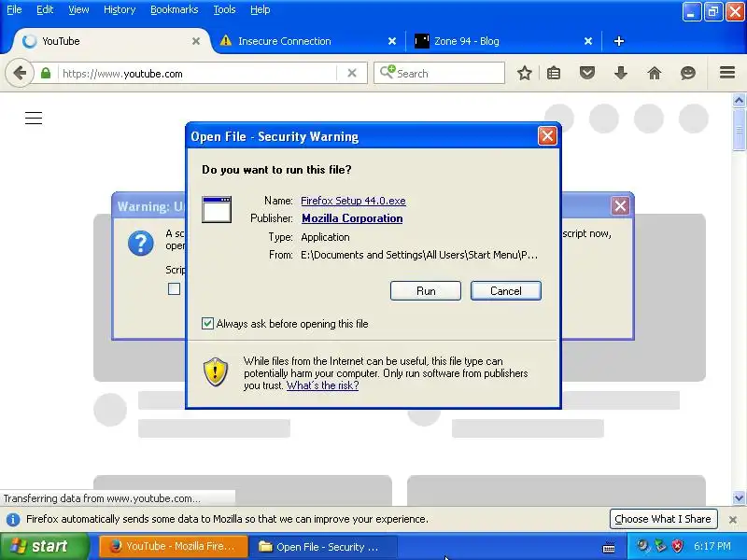Viewport: 747px width, 560px height.
Task: Select the YouTube tab
Action: pyautogui.click(x=109, y=41)
